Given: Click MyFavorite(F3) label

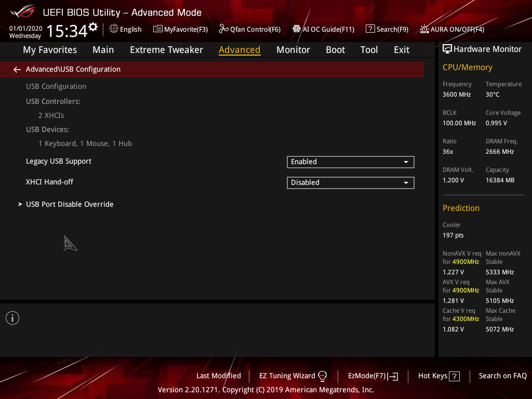Looking at the screenshot, I should click(x=186, y=30).
